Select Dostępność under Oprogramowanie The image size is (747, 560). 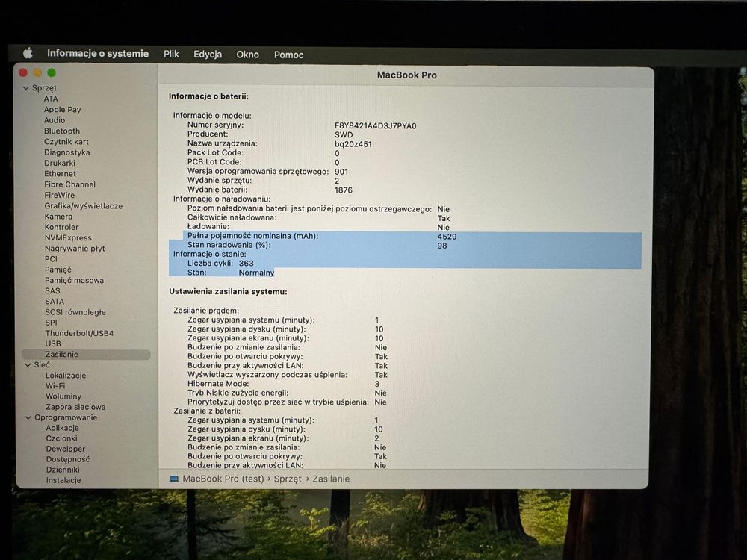coord(68,459)
